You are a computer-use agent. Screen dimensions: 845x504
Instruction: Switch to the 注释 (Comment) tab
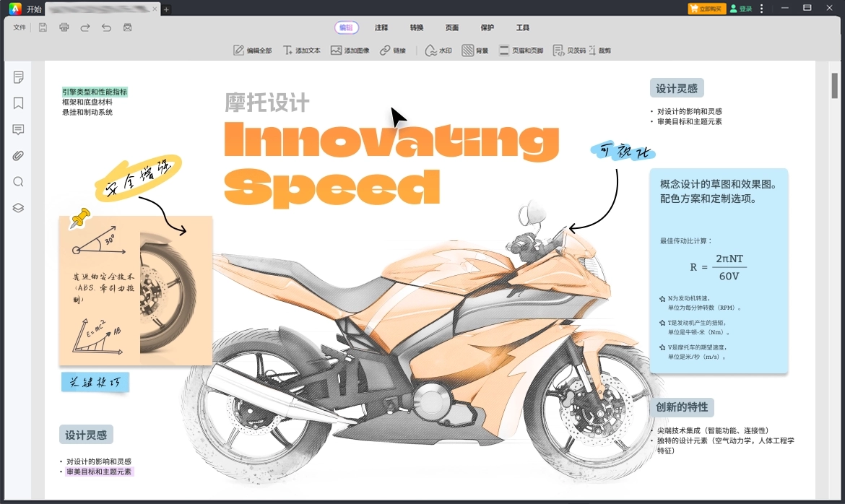pyautogui.click(x=381, y=27)
